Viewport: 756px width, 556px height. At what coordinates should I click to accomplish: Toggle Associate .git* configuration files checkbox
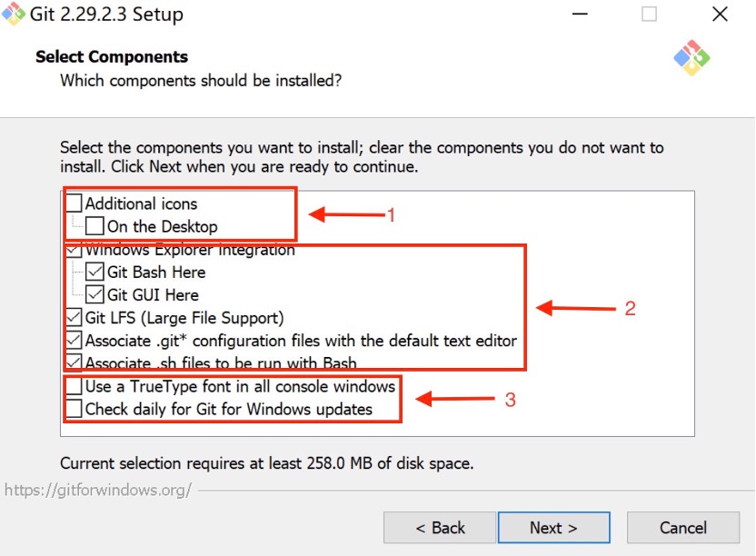(x=74, y=341)
